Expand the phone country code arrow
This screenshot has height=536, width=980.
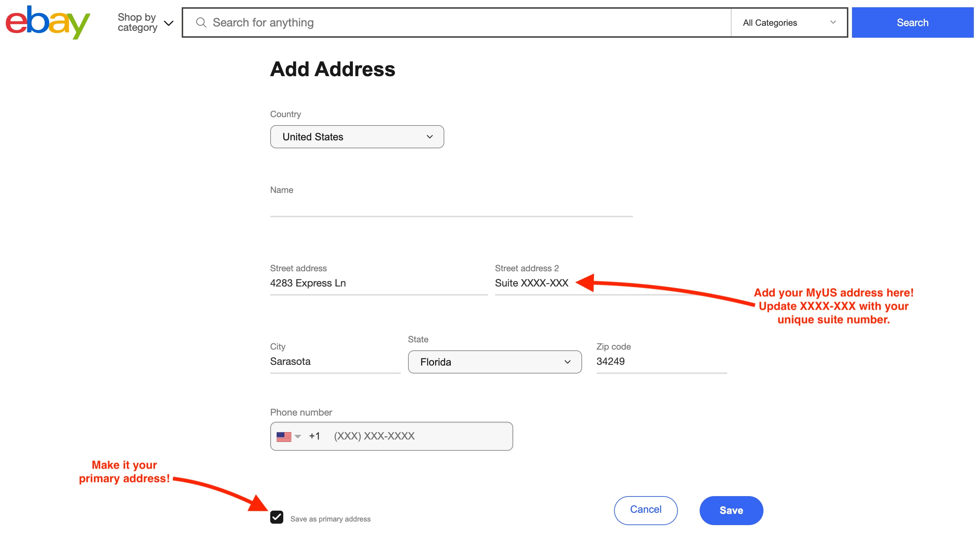(298, 436)
